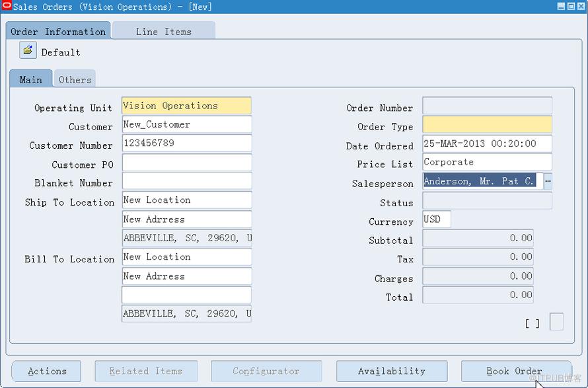Select Ship To city state zip field

(x=187, y=238)
